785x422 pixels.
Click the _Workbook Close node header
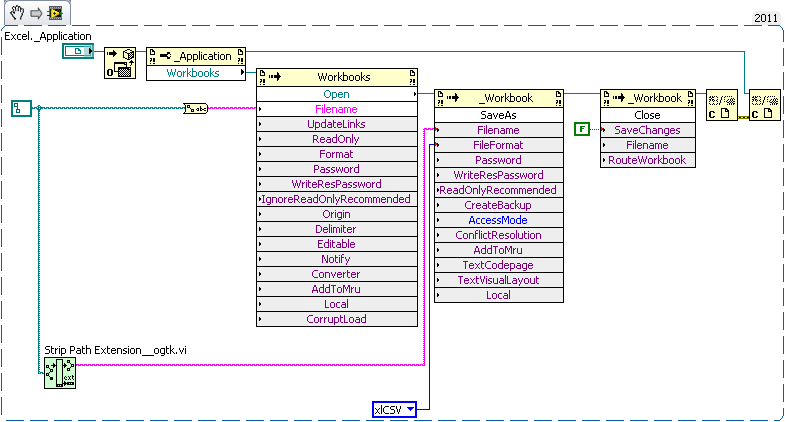pyautogui.click(x=648, y=98)
